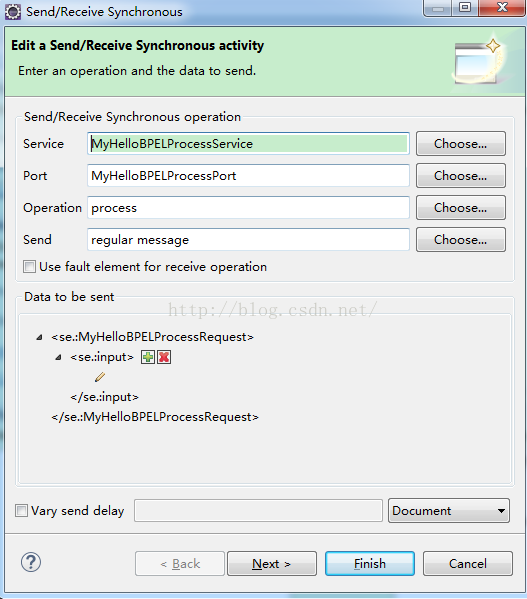This screenshot has width=527, height=599.
Task: Choose an Operation
Action: point(461,207)
